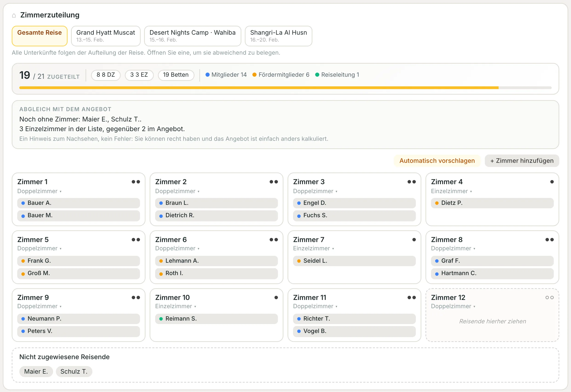Click the bed occupancy dots of Zimmer 8

549,240
